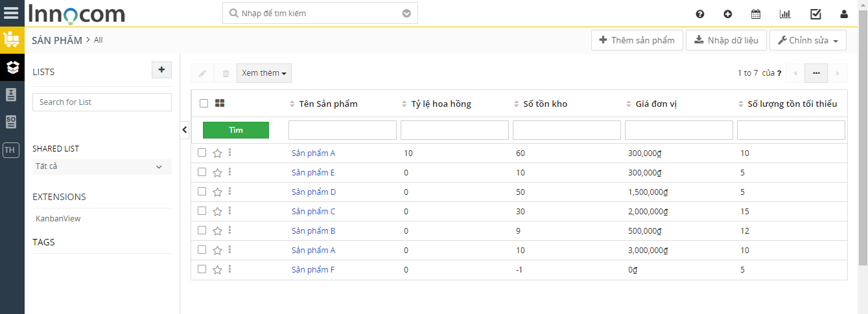Open the Sản phẩm C link
The height and width of the screenshot is (314, 868).
pos(314,211)
